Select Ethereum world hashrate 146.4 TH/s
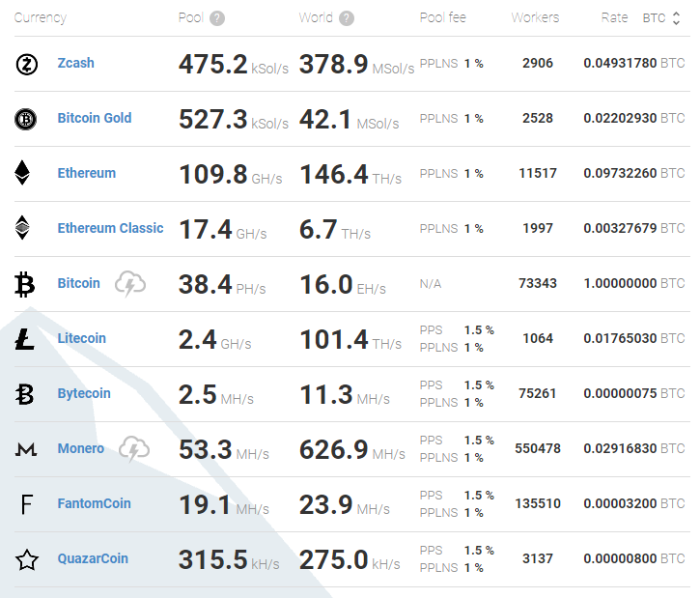The width and height of the screenshot is (700, 598). tap(350, 174)
